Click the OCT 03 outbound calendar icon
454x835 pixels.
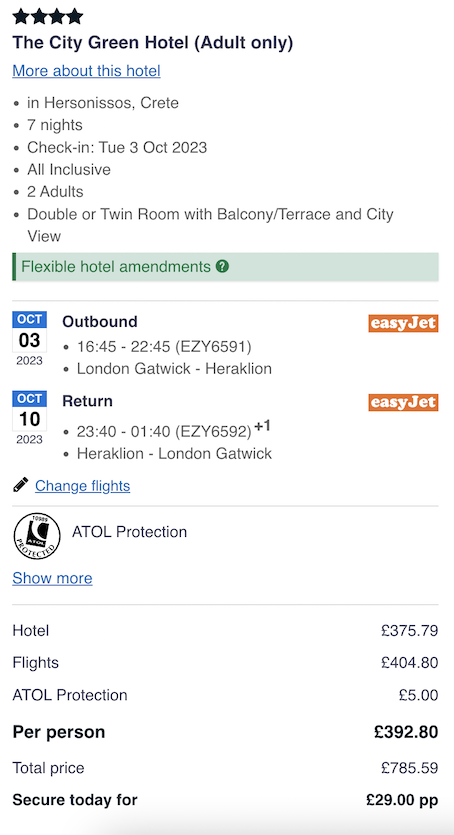29,339
